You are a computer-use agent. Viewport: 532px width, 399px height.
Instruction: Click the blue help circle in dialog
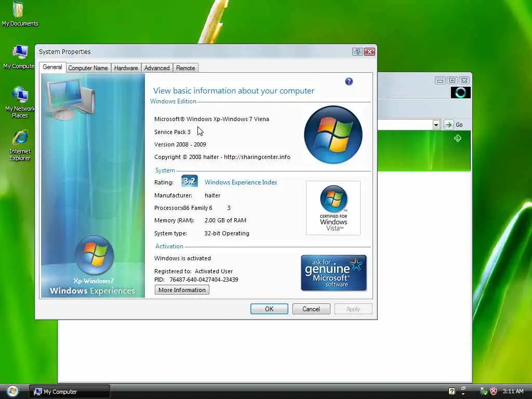[349, 82]
